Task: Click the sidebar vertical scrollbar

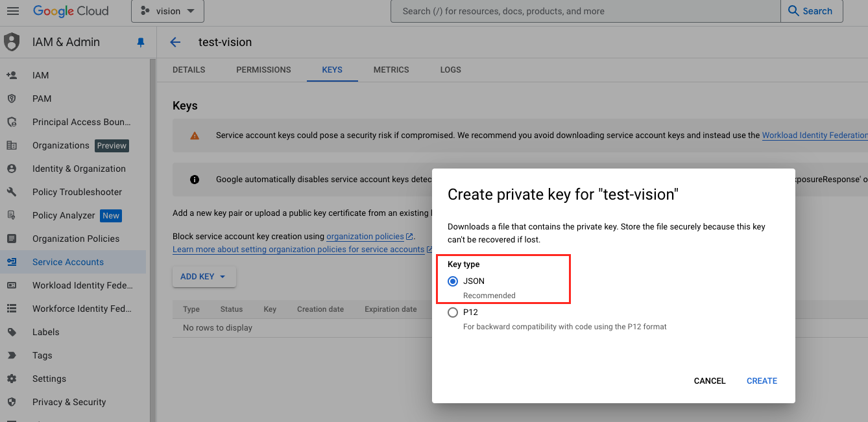Action: (153, 240)
